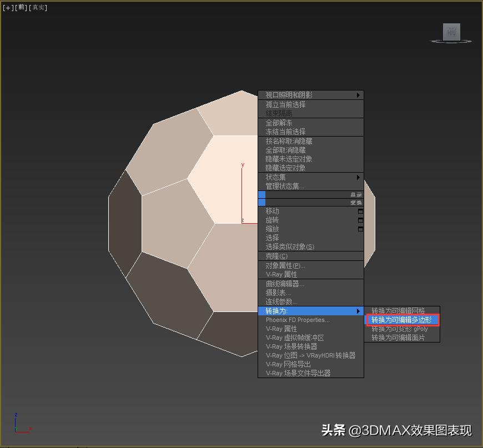
Task: Click 孤立当前选择 in context menu
Action: pos(285,104)
